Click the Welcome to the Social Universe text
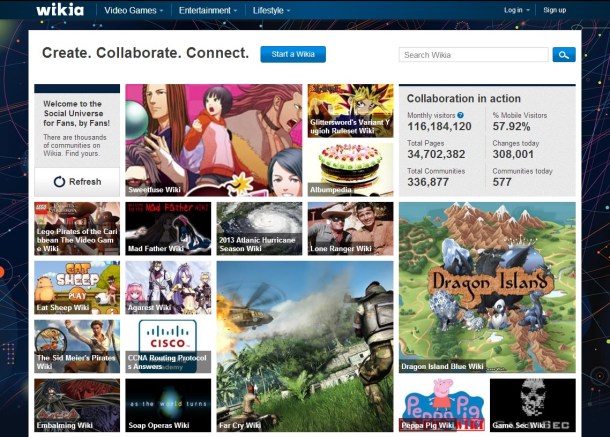610x437 pixels. pos(76,113)
